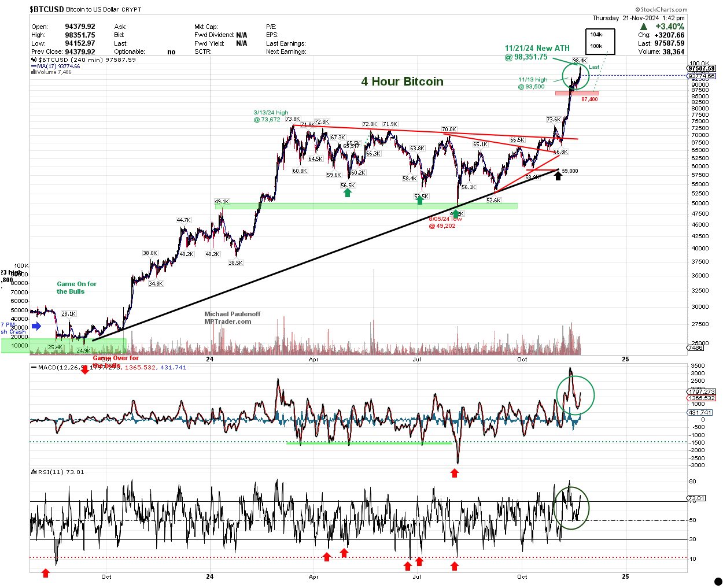
Task: Click the 73.01 RSI axis tag
Action: (x=696, y=498)
